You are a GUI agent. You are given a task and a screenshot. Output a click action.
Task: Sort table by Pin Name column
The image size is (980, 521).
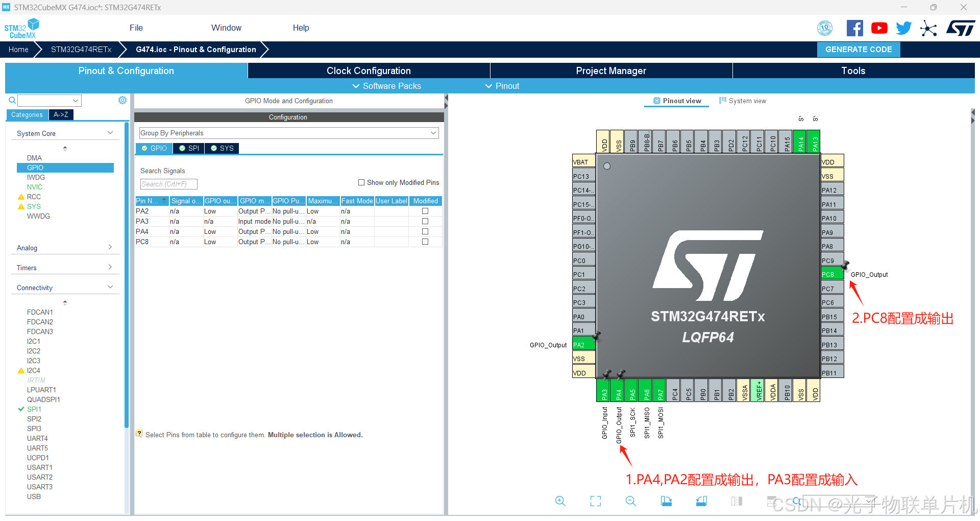click(152, 201)
